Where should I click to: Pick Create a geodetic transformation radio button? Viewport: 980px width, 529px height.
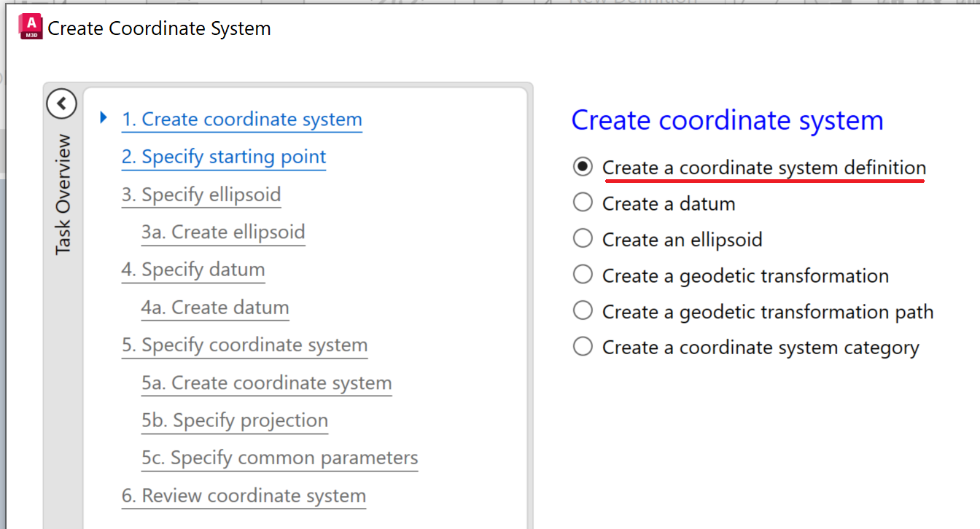pos(583,275)
